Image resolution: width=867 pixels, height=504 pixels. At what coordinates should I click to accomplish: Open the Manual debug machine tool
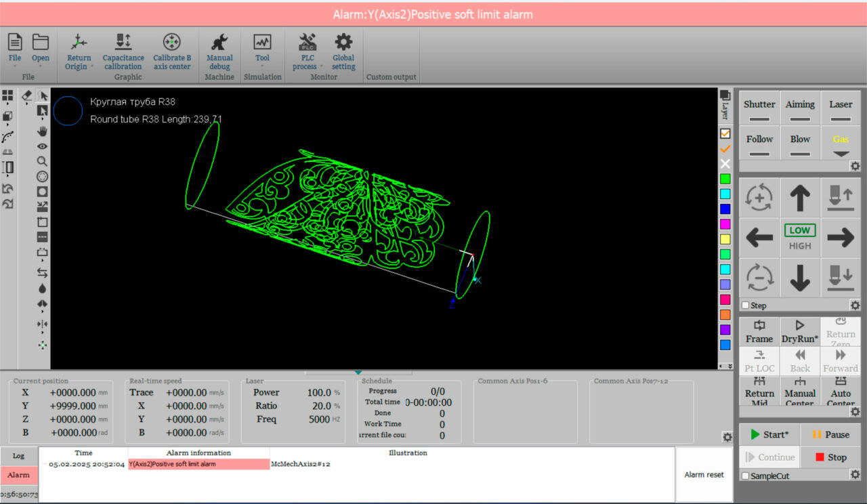tap(219, 51)
